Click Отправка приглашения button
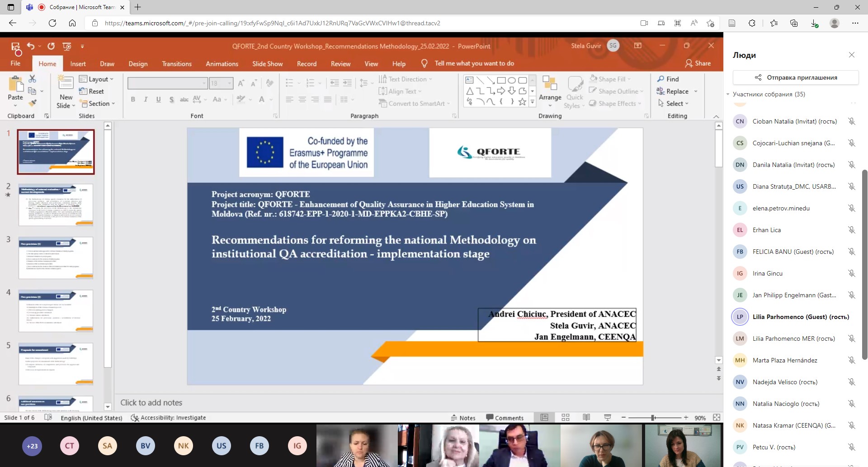The height and width of the screenshot is (467, 868). pos(795,77)
